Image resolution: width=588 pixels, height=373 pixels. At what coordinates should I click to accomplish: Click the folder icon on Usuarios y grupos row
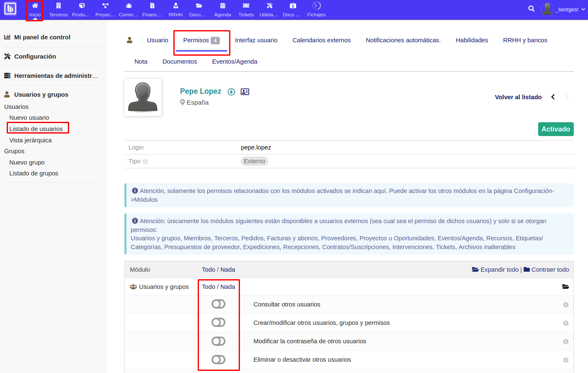[566, 286]
